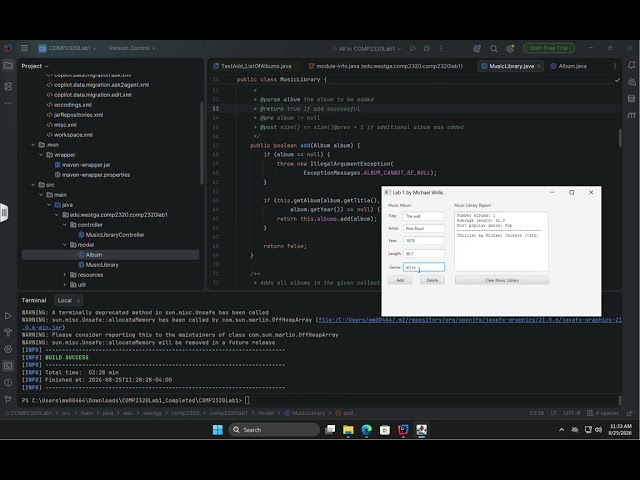The width and height of the screenshot is (640, 480).
Task: Click the Add button in Lab 1 window
Action: pos(400,280)
